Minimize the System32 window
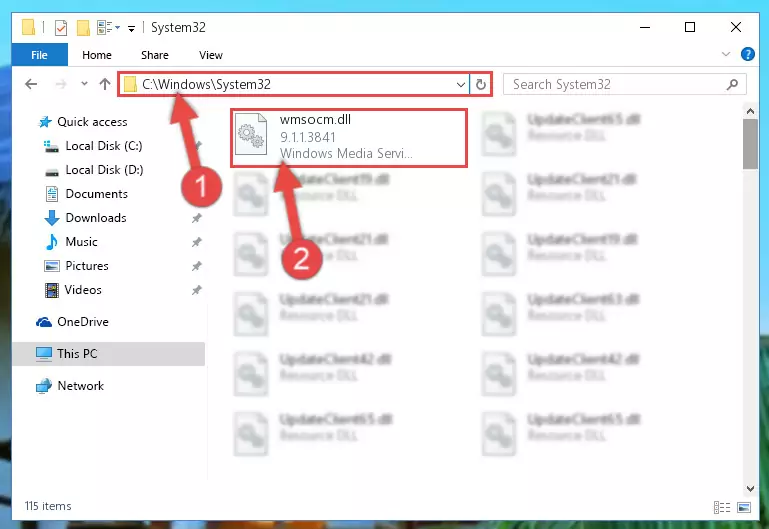Image resolution: width=769 pixels, height=529 pixels. tap(645, 27)
